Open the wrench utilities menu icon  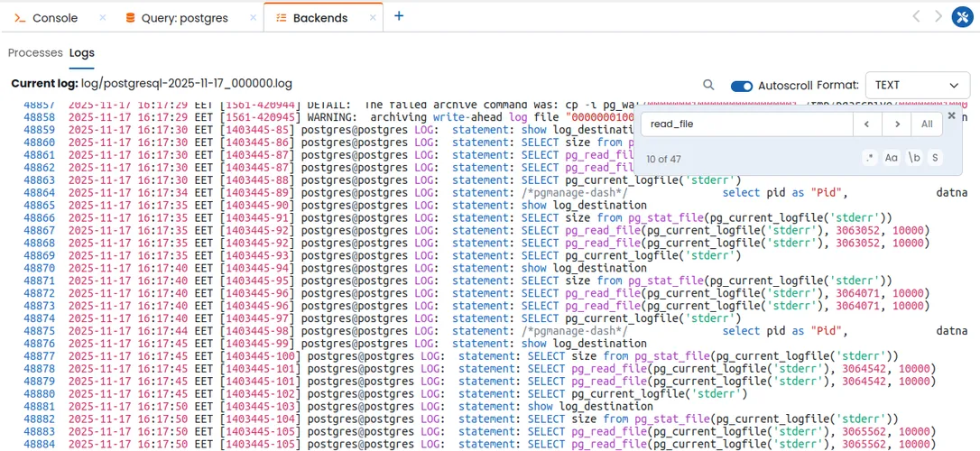tap(962, 17)
